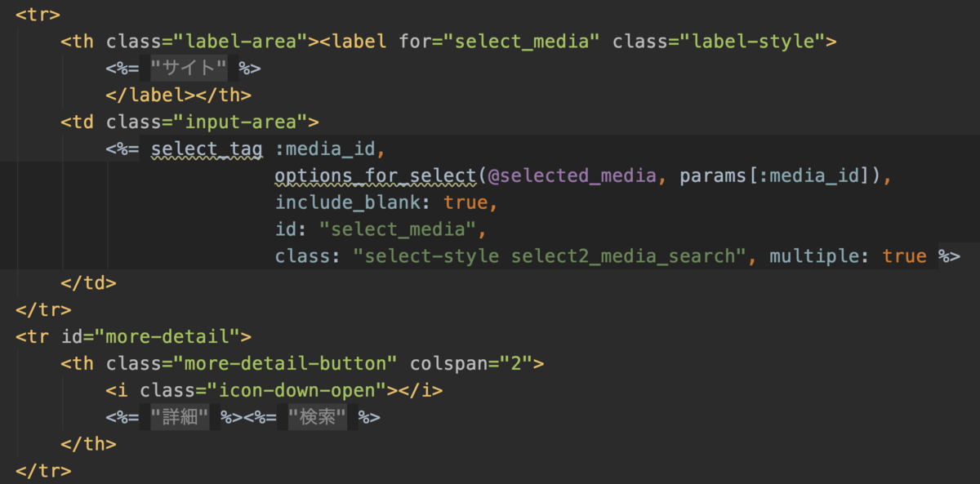This screenshot has height=484, width=980.
Task: Click the true value after multiple:
Action: 904,256
